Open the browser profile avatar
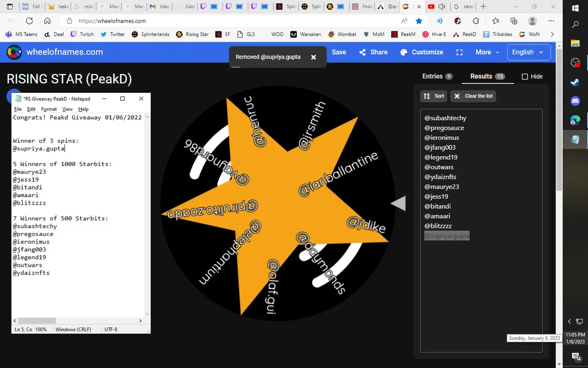The height and width of the screenshot is (368, 588). tap(532, 21)
